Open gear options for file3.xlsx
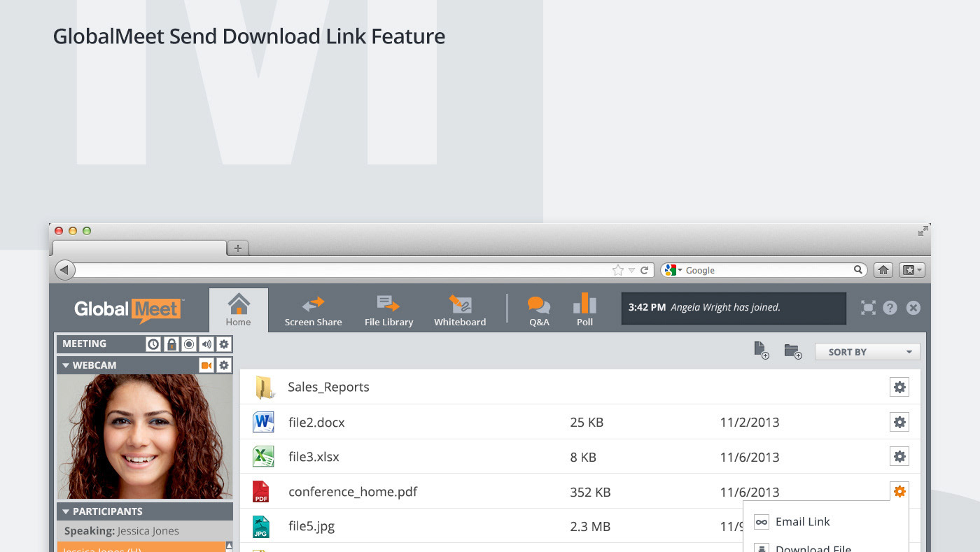This screenshot has height=552, width=980. tap(899, 457)
